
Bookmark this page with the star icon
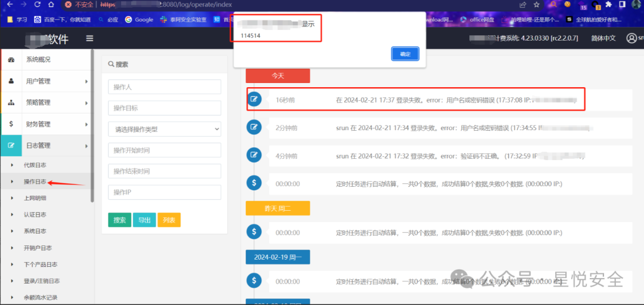coord(537,5)
